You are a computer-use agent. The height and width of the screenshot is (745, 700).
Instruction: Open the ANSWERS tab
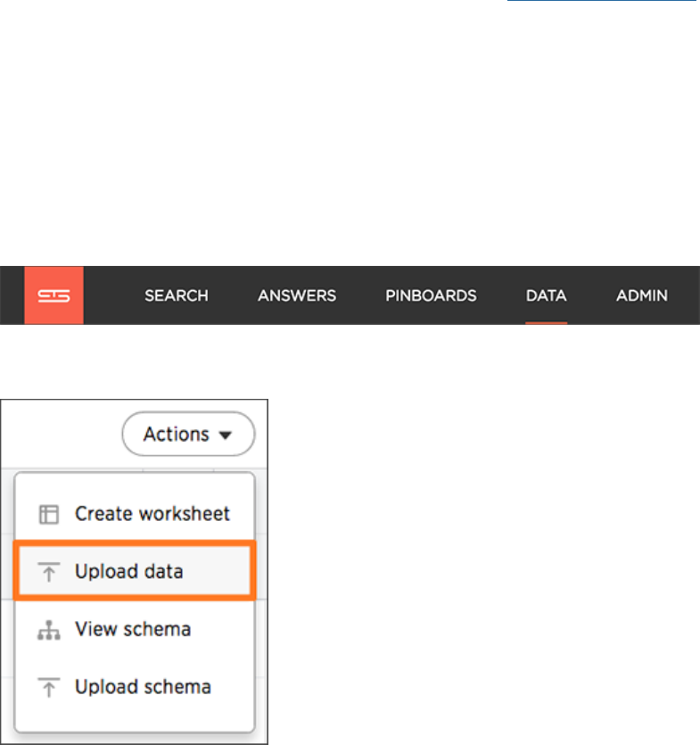point(297,295)
